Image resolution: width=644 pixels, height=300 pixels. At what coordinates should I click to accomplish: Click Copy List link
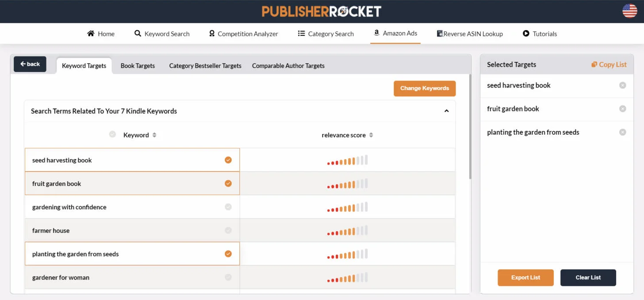point(609,65)
